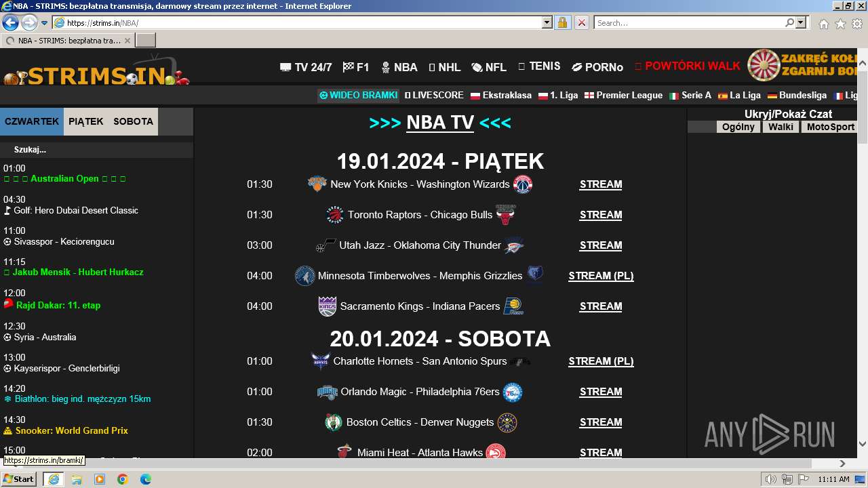Open the WIDEO BRAMKI link
868x488 pixels.
[x=358, y=96]
